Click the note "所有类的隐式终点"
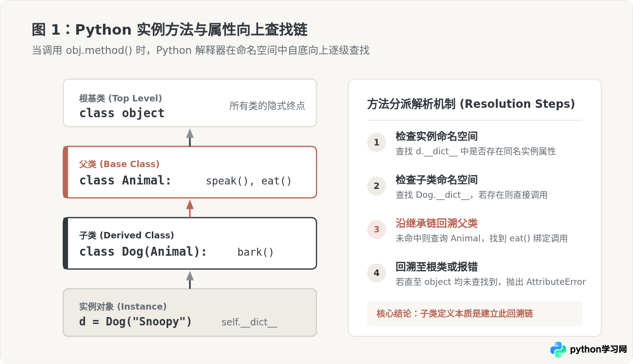Screen dimensions: 633x364 pos(267,106)
